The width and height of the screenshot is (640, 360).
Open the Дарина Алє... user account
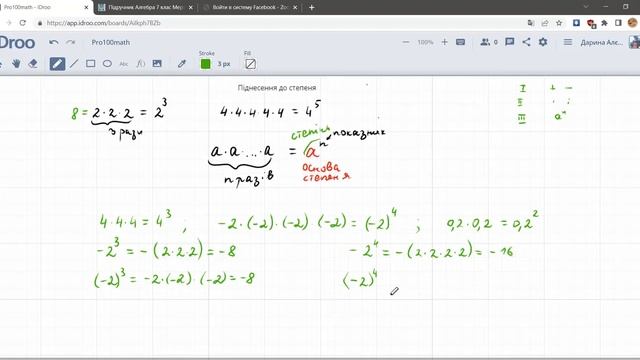coord(602,42)
